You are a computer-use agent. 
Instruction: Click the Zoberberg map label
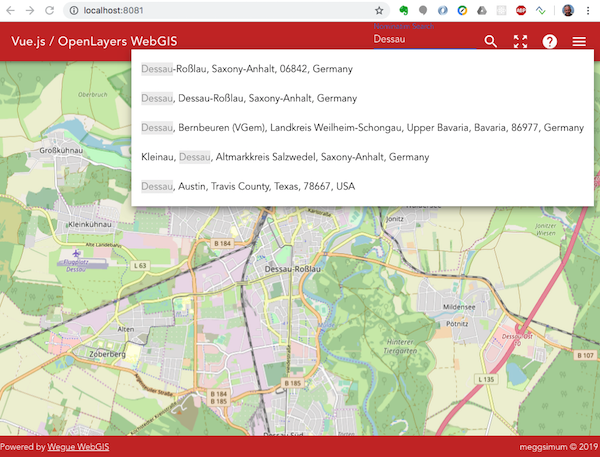108,354
